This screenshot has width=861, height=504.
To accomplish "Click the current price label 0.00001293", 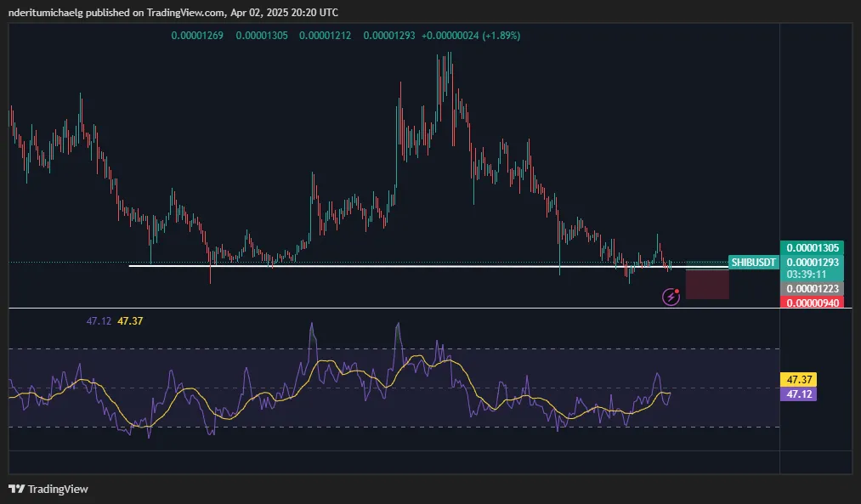I will click(x=813, y=263).
